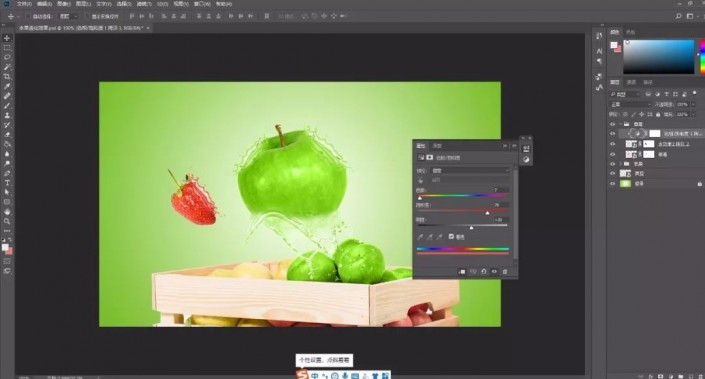
Task: Select the Eraser tool
Action: pyautogui.click(x=7, y=135)
